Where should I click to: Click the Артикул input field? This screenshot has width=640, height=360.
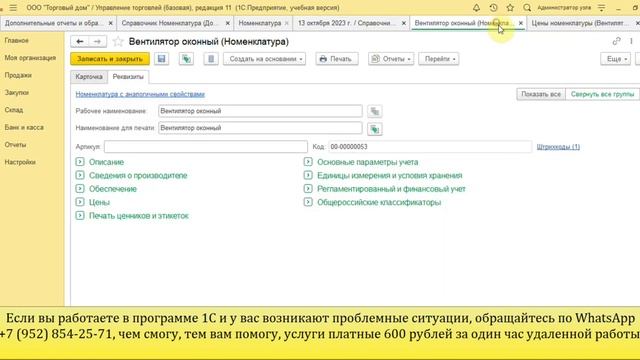206,147
